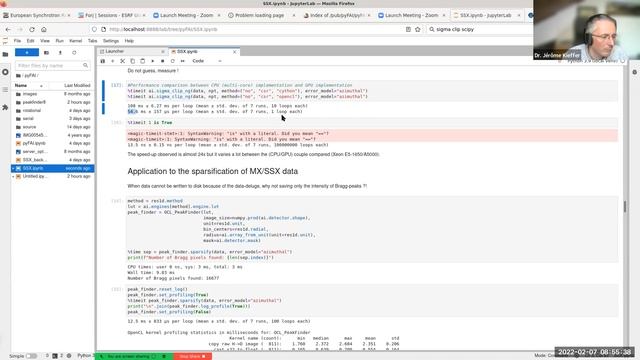The image size is (640, 360).
Task: Select the Untitled notebook file
Action: point(52,176)
